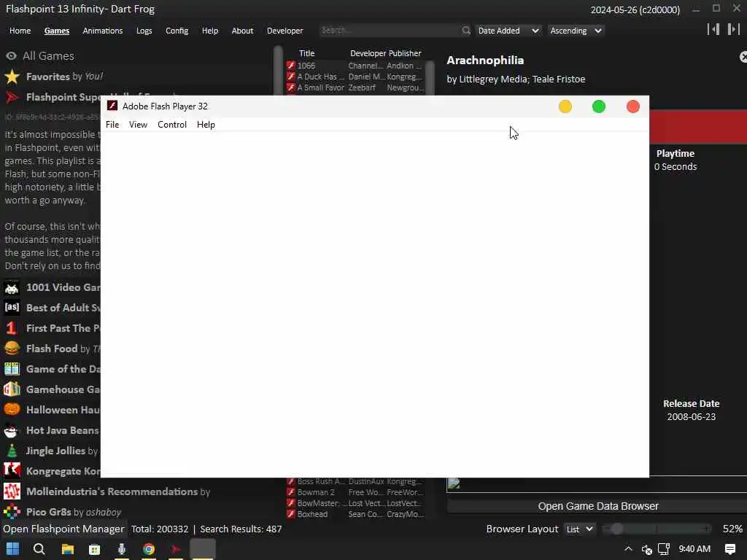Select Best of Adult Swim playlist icon
The width and height of the screenshot is (747, 560).
click(x=12, y=308)
